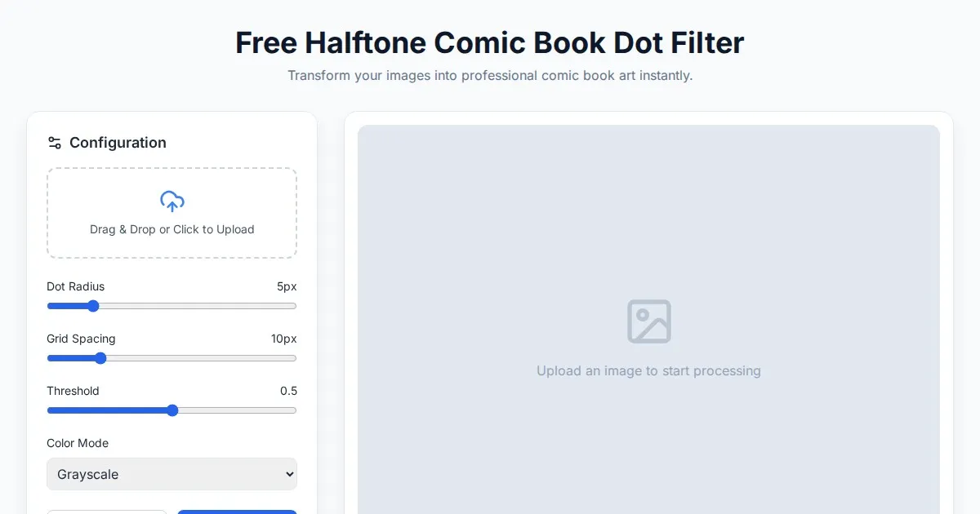
Task: Click the "Drag & Drop or Click to Upload" text
Action: pyautogui.click(x=171, y=229)
